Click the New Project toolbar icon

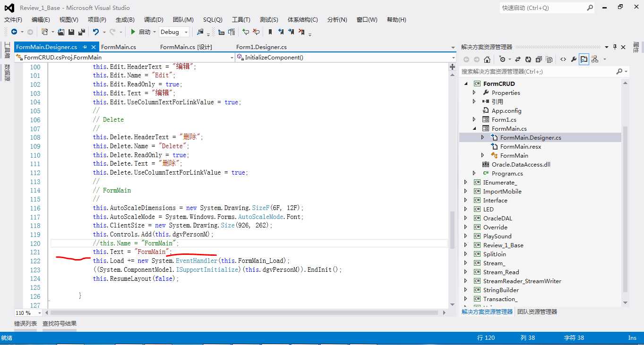(44, 32)
